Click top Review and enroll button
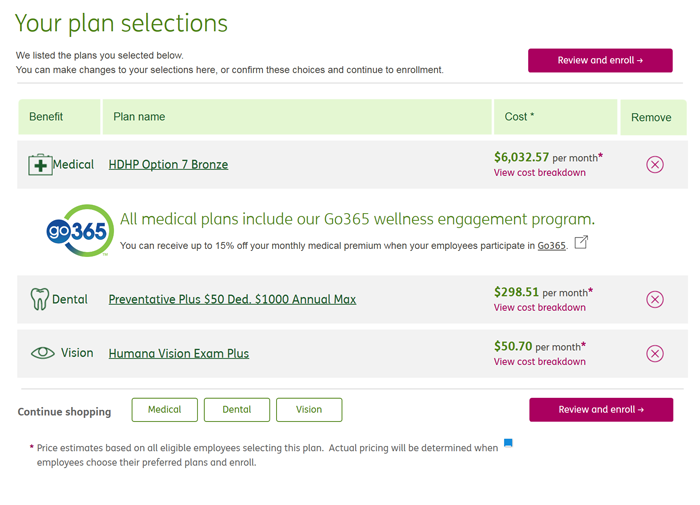Viewport: 700px width, 505px height. 600,60
